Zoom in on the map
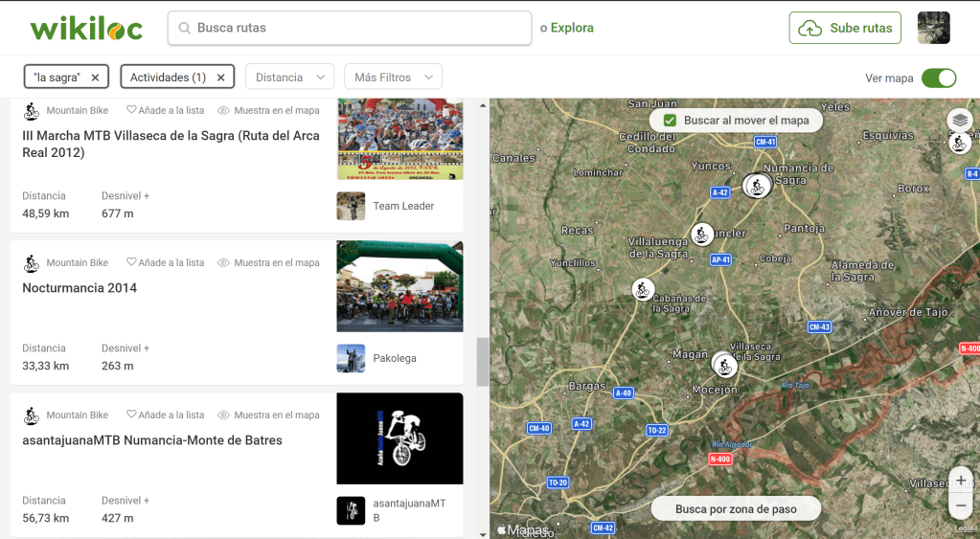The width and height of the screenshot is (980, 539). pyautogui.click(x=961, y=480)
